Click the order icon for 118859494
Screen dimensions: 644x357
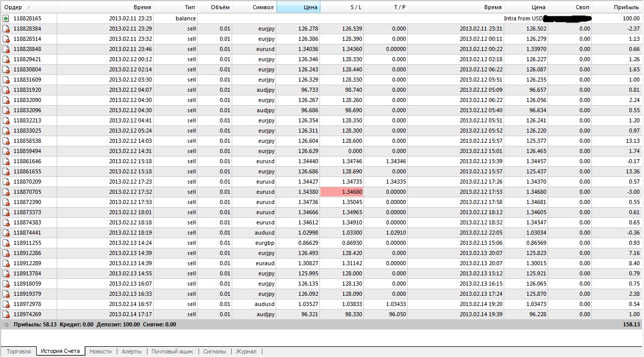point(6,151)
